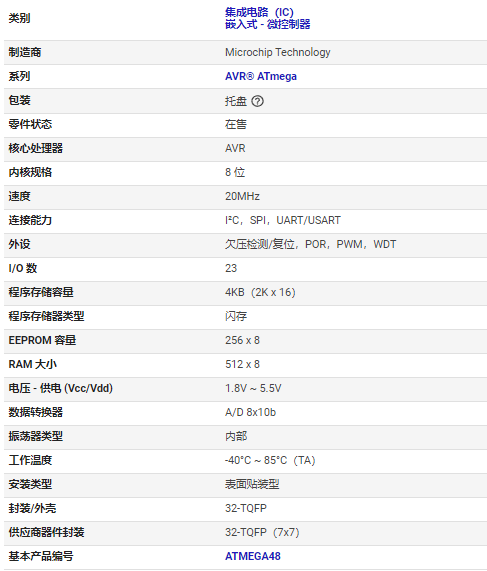
Task: Select the 类别 row label
Action: click(x=19, y=18)
